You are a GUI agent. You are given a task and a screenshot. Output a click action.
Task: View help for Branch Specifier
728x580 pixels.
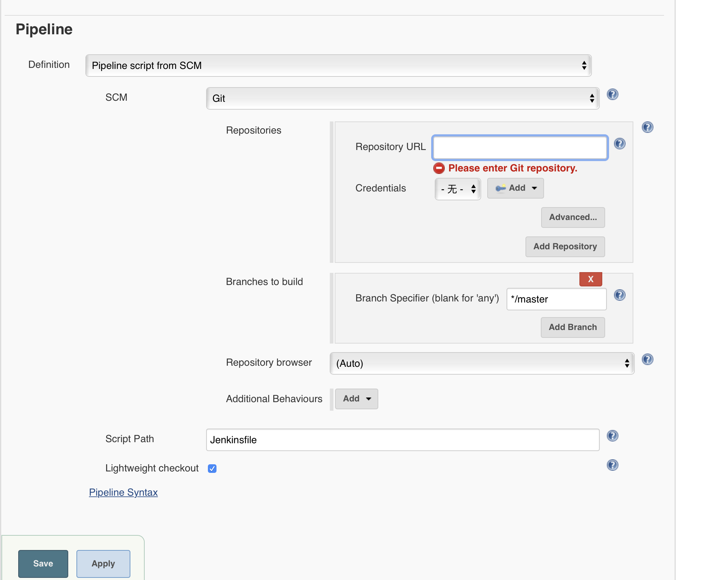coord(620,295)
